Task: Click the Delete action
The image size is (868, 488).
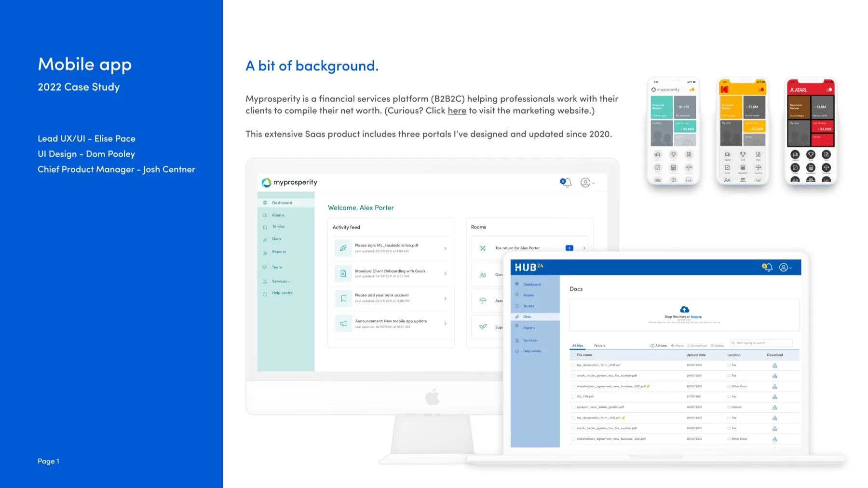Action: [718, 346]
